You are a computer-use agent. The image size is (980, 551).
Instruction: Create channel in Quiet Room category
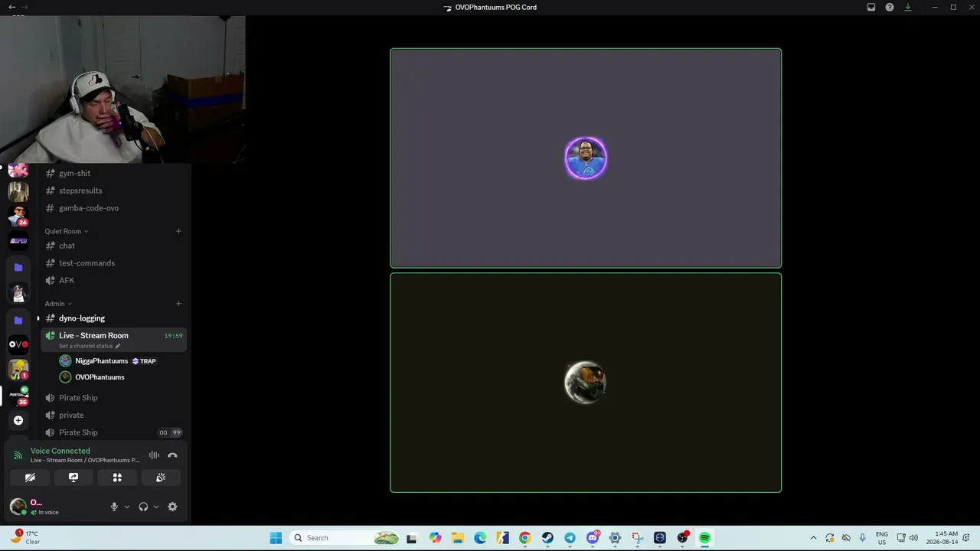pyautogui.click(x=178, y=231)
